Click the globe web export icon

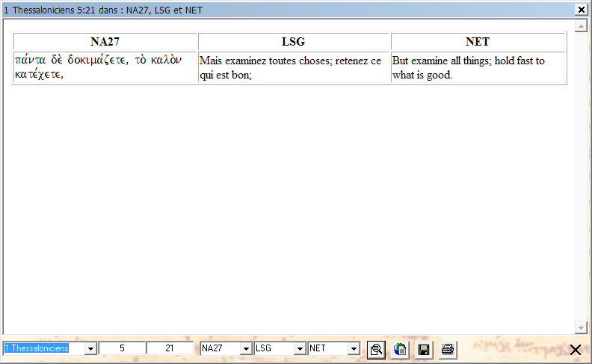tap(400, 349)
